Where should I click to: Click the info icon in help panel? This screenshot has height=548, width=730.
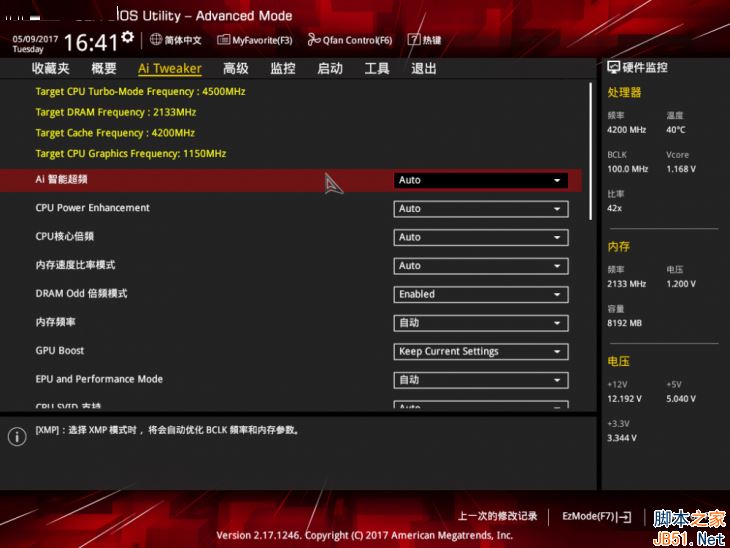click(x=17, y=437)
